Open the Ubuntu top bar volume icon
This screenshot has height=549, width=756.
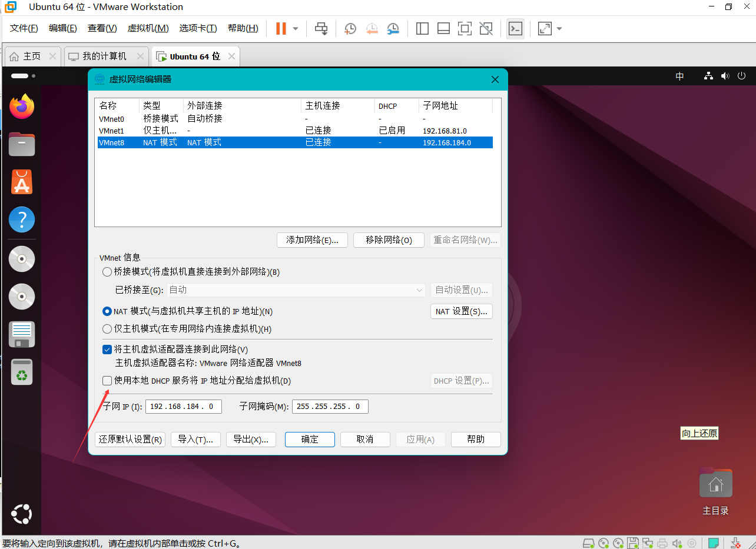pyautogui.click(x=725, y=76)
